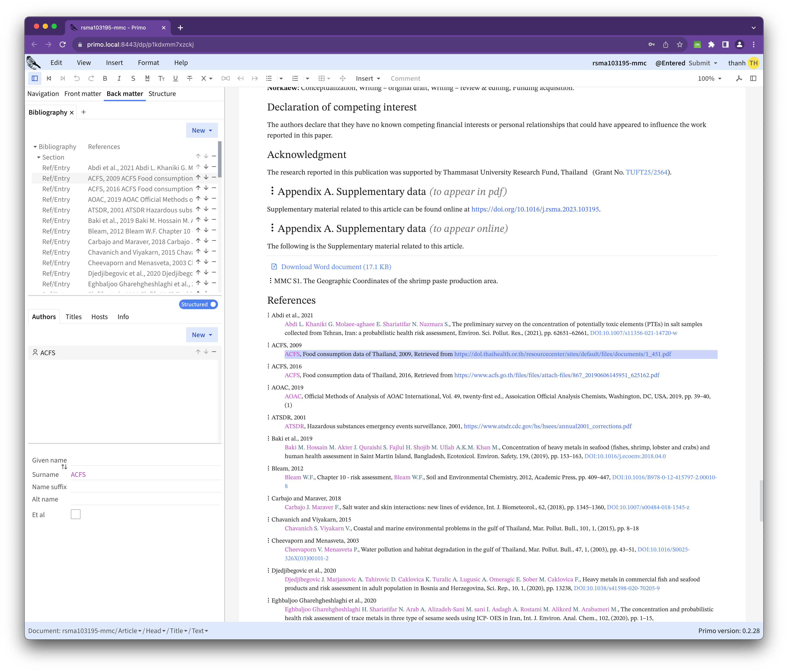The width and height of the screenshot is (788, 672).
Task: Click the Bold formatting icon
Action: (105, 78)
